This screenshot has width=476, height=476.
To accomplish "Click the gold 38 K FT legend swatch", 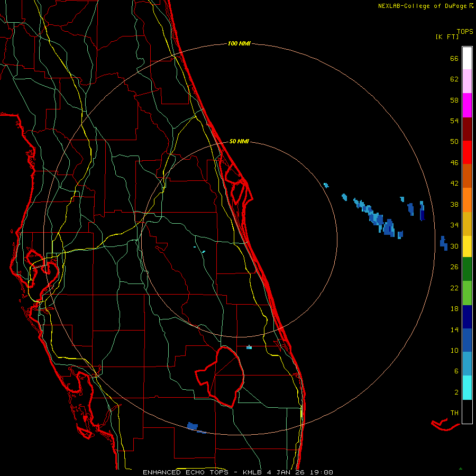I will coord(467,224).
